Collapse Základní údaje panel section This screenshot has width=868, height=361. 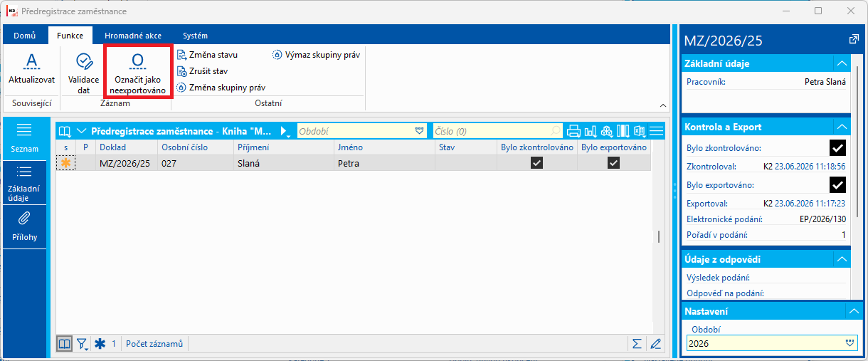tap(842, 63)
